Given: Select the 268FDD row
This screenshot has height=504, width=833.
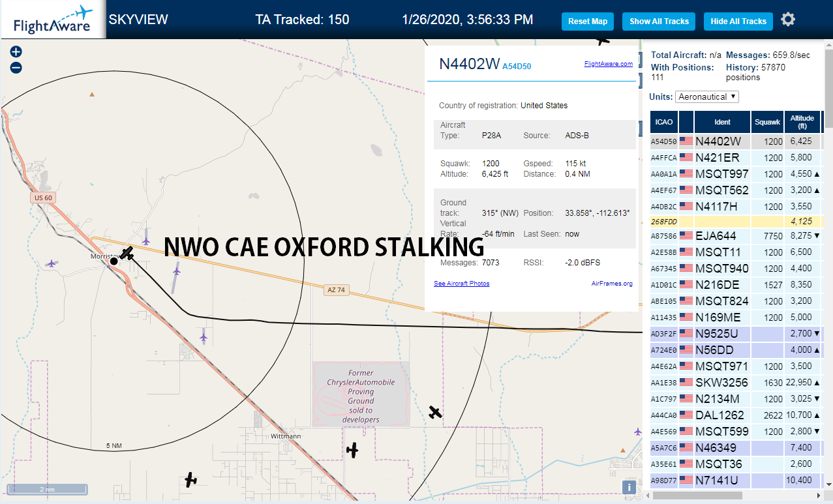Looking at the screenshot, I should [x=736, y=221].
